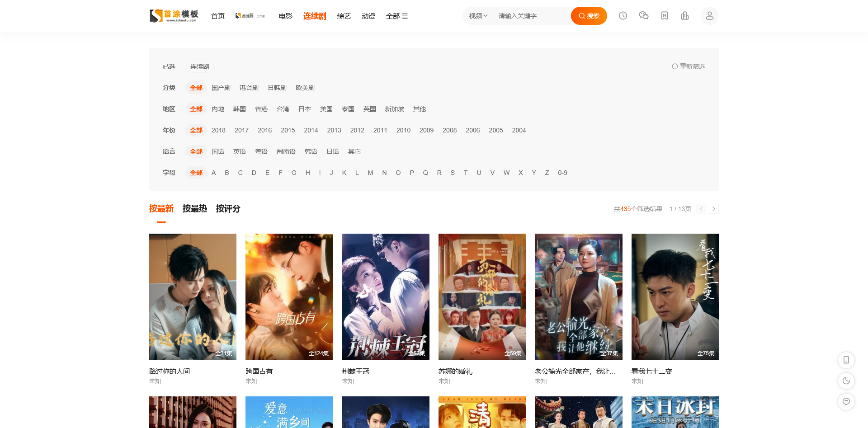Open the 荆棘王冠 poster
The height and width of the screenshot is (428, 868).
point(386,297)
